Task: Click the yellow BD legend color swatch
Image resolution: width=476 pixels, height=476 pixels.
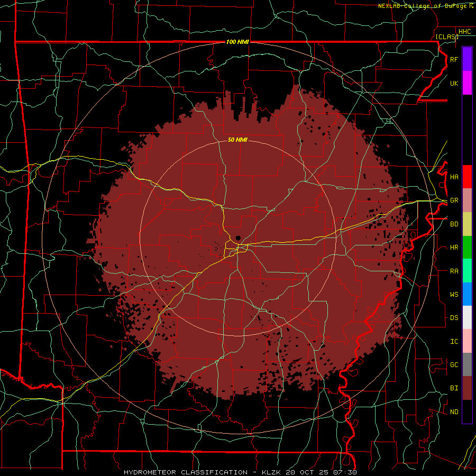Action: click(467, 224)
